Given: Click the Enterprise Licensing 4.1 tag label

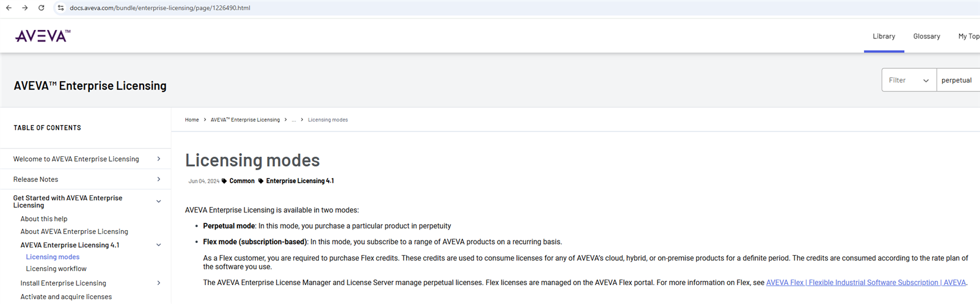Looking at the screenshot, I should point(300,181).
